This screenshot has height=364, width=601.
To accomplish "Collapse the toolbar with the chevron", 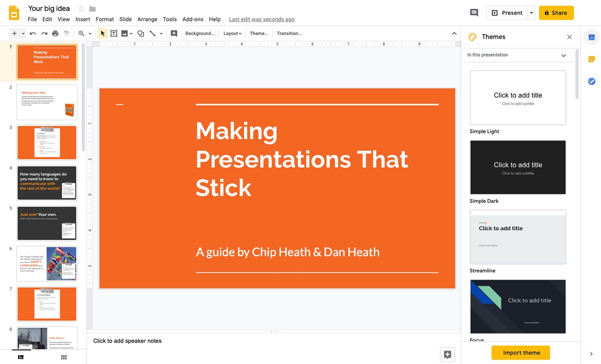I will (x=454, y=33).
